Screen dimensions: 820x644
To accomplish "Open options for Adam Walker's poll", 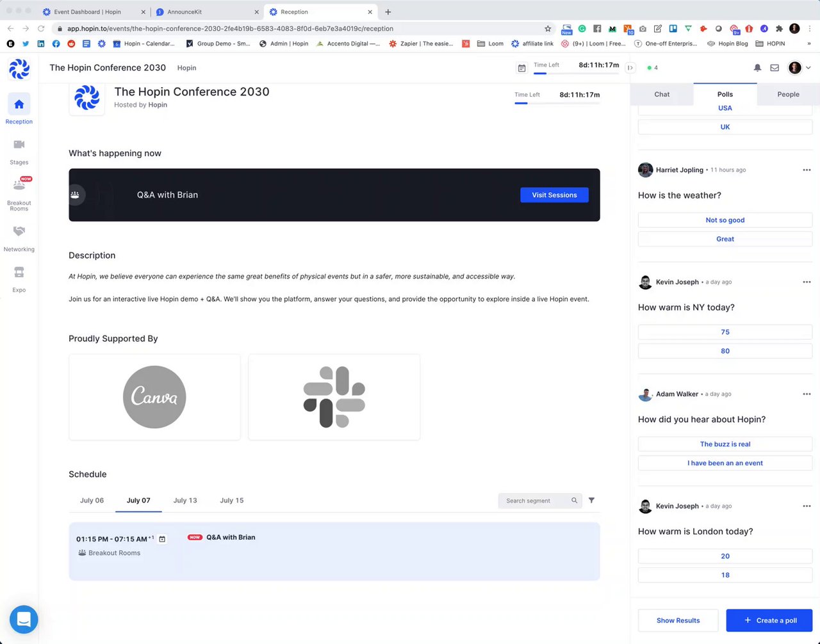I will coord(807,394).
